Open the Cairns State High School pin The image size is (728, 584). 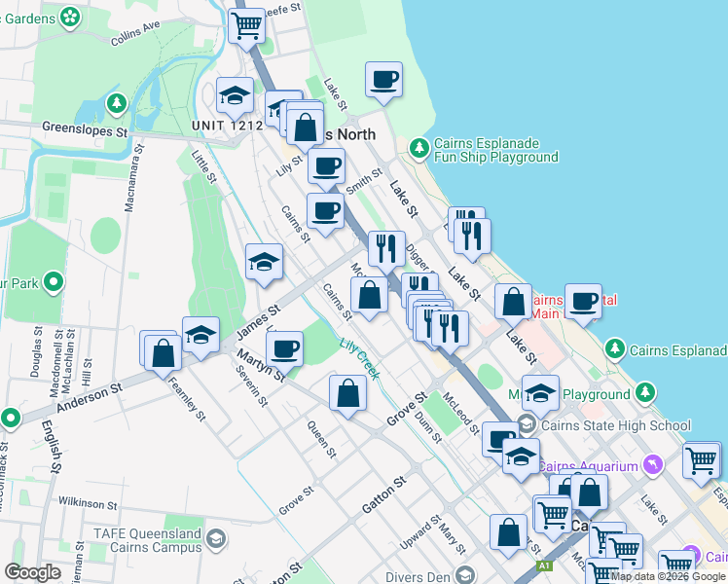[x=527, y=424]
